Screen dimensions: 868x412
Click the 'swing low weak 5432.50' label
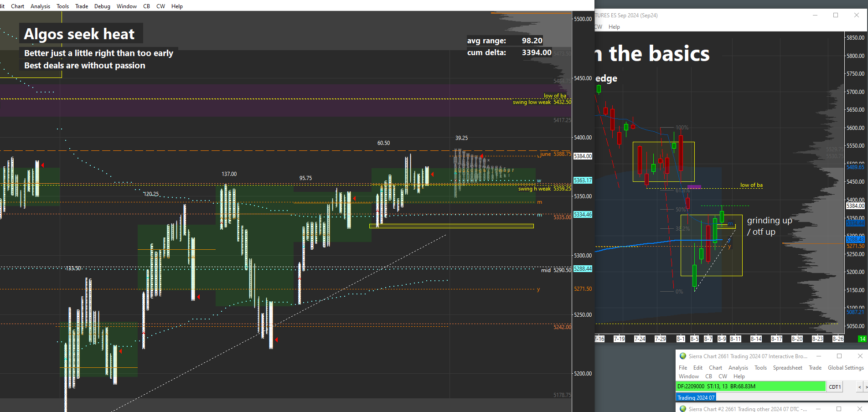coord(542,102)
